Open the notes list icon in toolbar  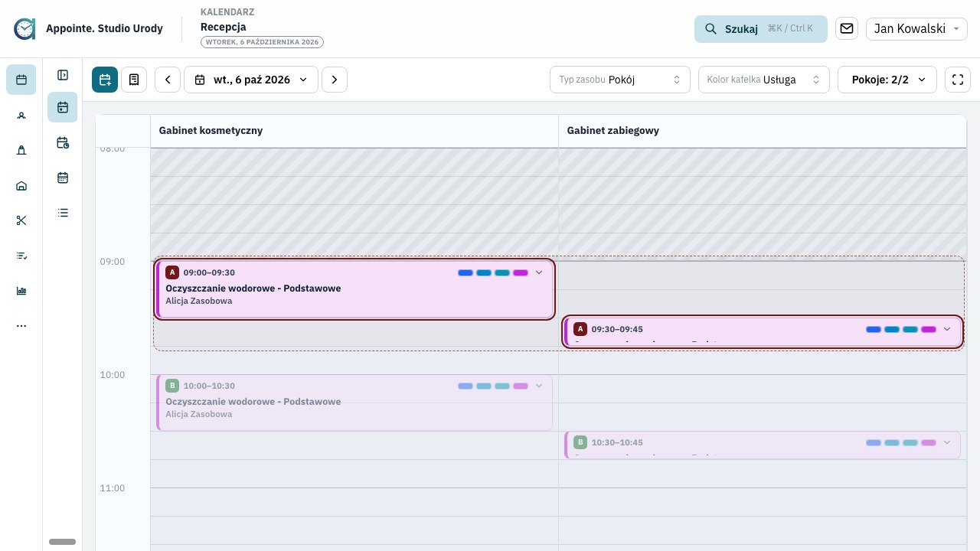click(134, 80)
